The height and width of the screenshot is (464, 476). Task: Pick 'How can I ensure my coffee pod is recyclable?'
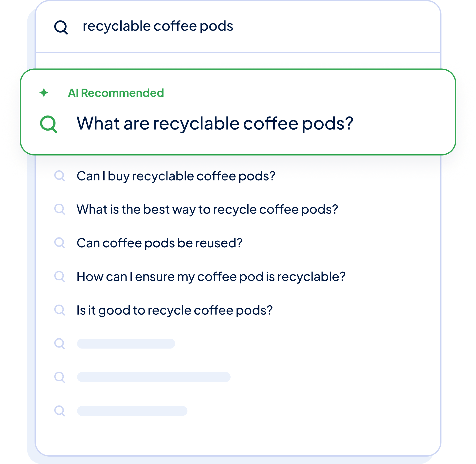click(211, 277)
